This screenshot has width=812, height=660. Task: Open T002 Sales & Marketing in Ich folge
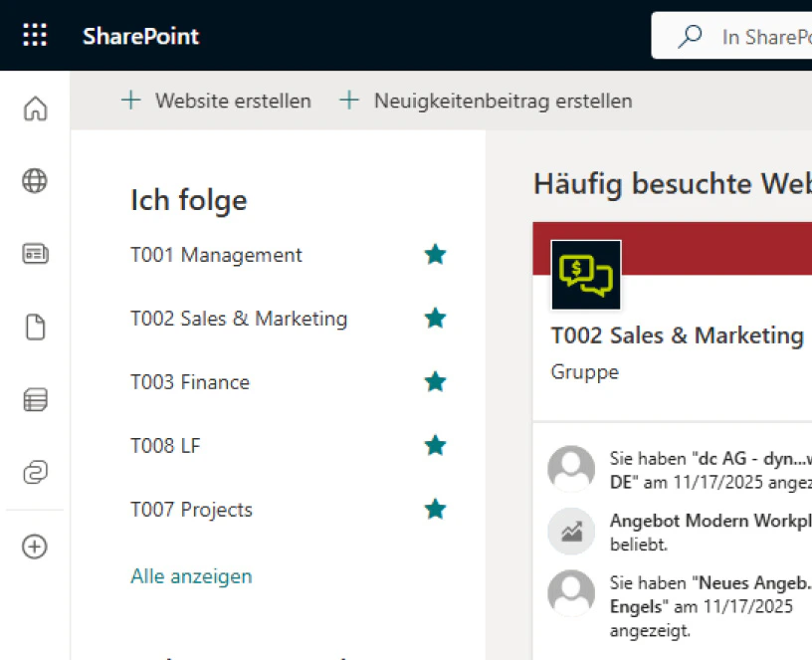coord(239,319)
